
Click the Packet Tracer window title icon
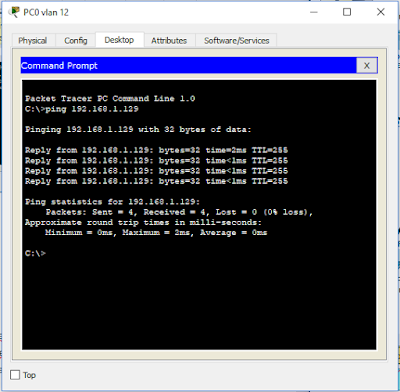(14, 12)
